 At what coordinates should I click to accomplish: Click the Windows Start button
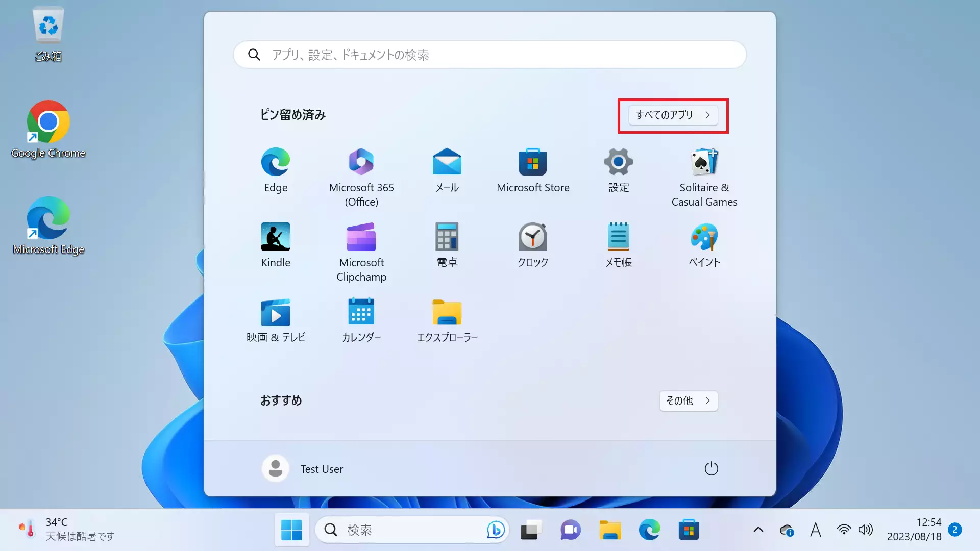(x=291, y=530)
